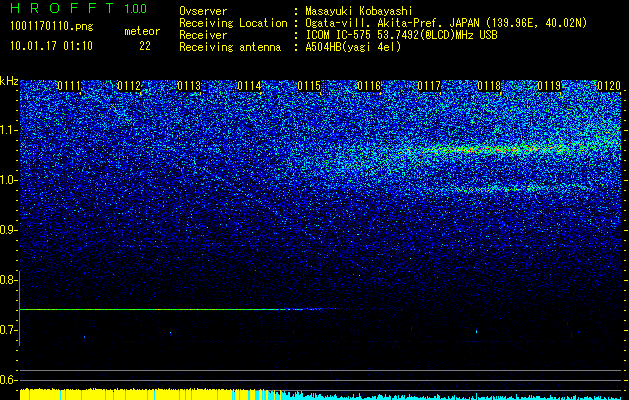Click the meteor count 22

[x=145, y=46]
